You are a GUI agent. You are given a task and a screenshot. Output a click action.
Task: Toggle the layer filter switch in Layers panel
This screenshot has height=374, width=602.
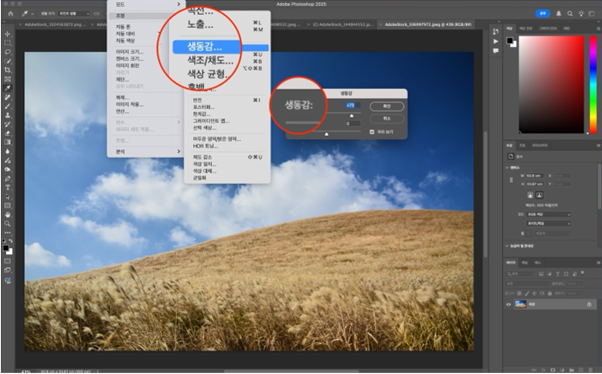582,273
